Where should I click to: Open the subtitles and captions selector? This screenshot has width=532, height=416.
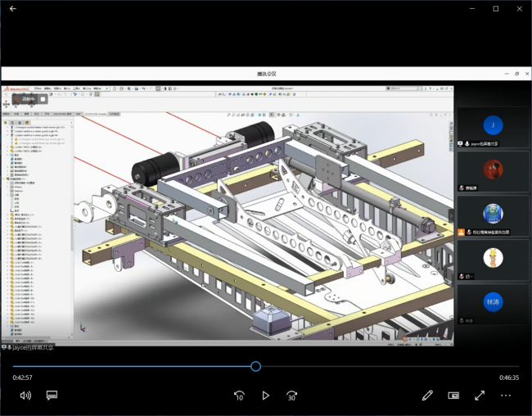tap(52, 396)
